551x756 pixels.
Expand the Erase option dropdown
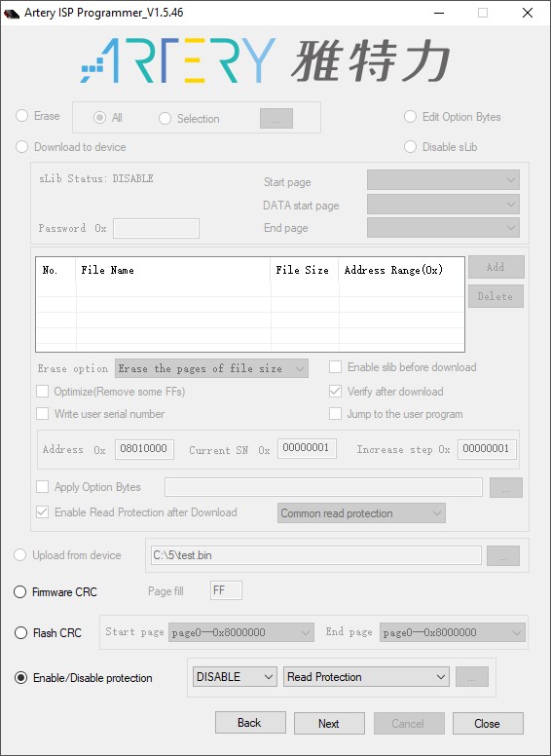[211, 368]
